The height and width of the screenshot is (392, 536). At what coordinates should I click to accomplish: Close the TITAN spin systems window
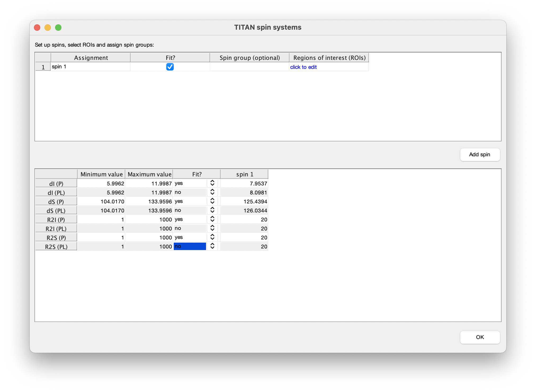coord(37,28)
